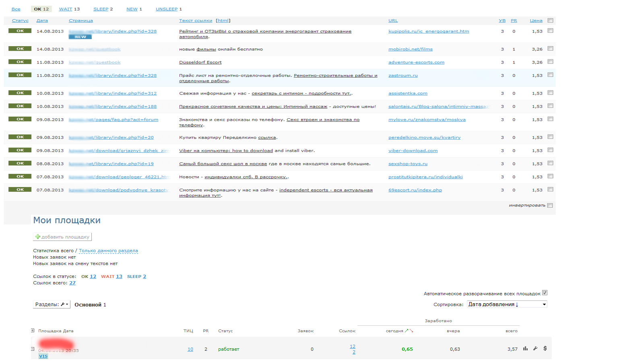Click Только данного раздела statistics link
The width and height of the screenshot is (644, 362).
click(x=108, y=251)
